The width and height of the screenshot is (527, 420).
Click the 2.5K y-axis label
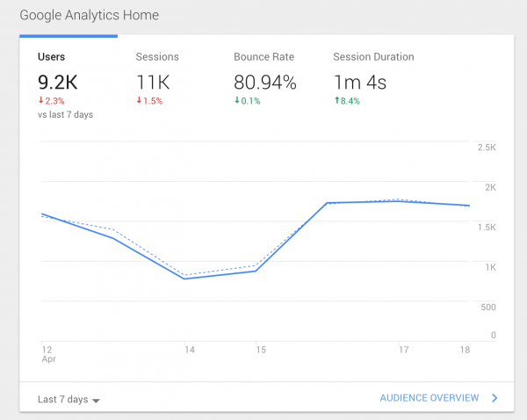tap(487, 148)
